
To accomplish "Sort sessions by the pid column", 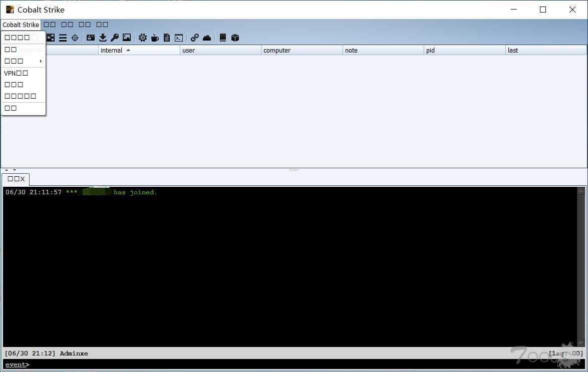I will pos(465,50).
